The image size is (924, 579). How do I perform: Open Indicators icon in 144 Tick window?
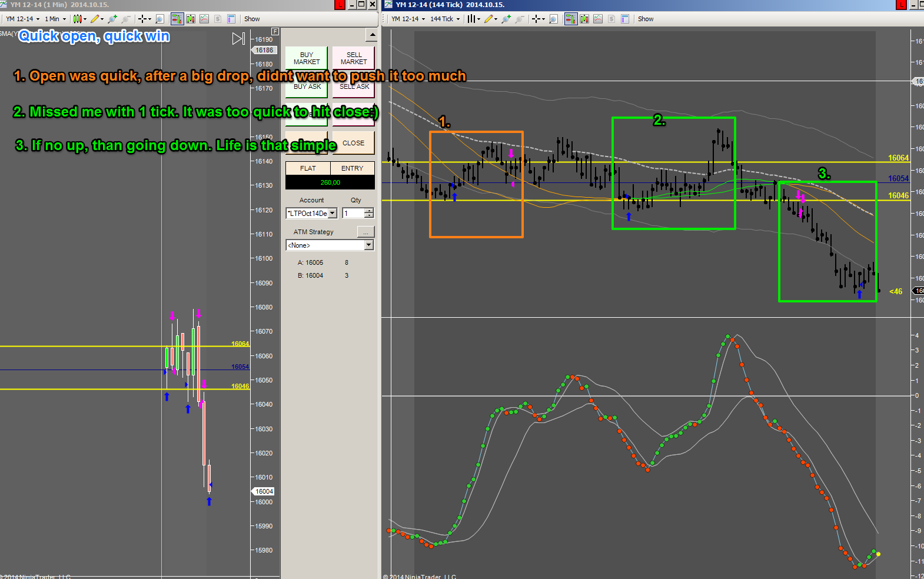point(598,19)
